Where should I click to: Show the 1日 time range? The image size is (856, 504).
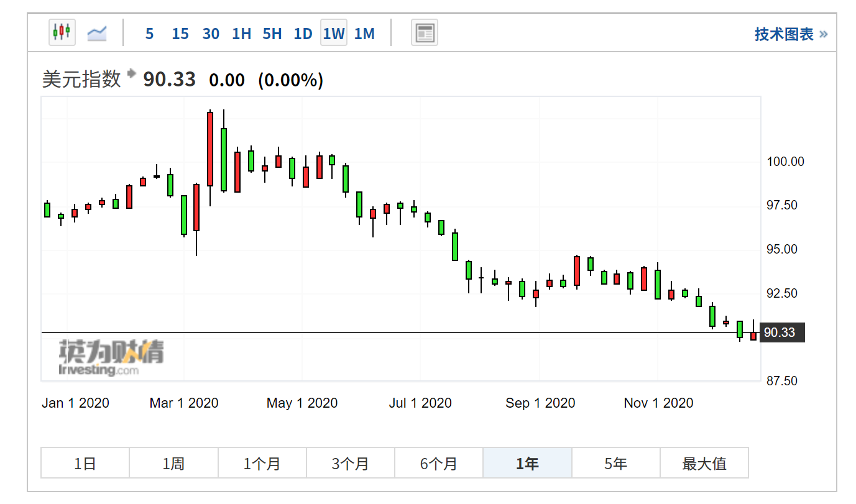(85, 463)
